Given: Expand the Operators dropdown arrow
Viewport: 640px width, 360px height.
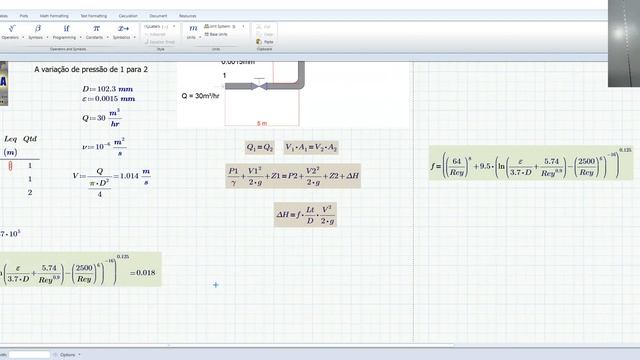Looking at the screenshot, I should pos(23,38).
